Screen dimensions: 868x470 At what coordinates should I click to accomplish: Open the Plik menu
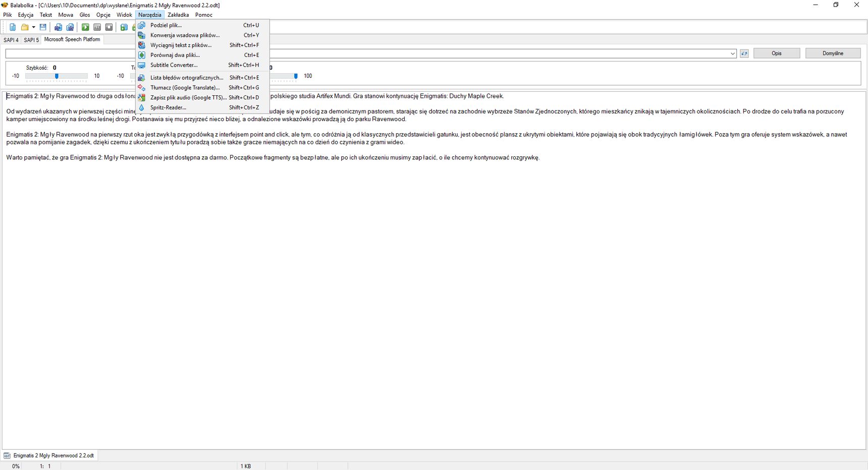[x=8, y=15]
